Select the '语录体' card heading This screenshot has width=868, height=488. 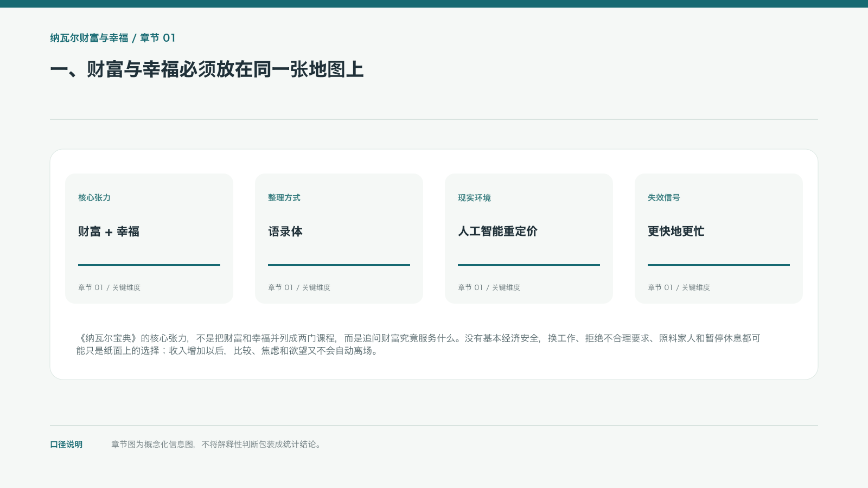tap(285, 232)
